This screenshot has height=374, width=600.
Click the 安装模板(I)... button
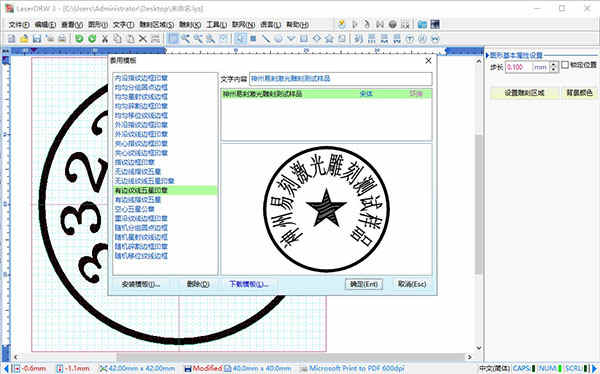141,284
